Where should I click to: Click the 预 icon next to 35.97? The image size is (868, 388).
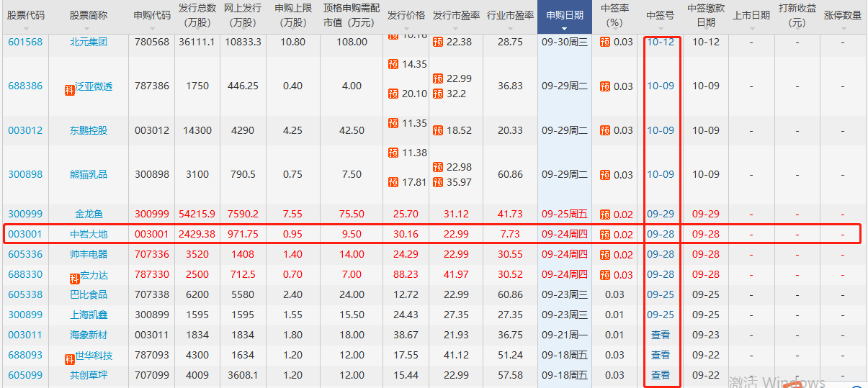pyautogui.click(x=437, y=182)
